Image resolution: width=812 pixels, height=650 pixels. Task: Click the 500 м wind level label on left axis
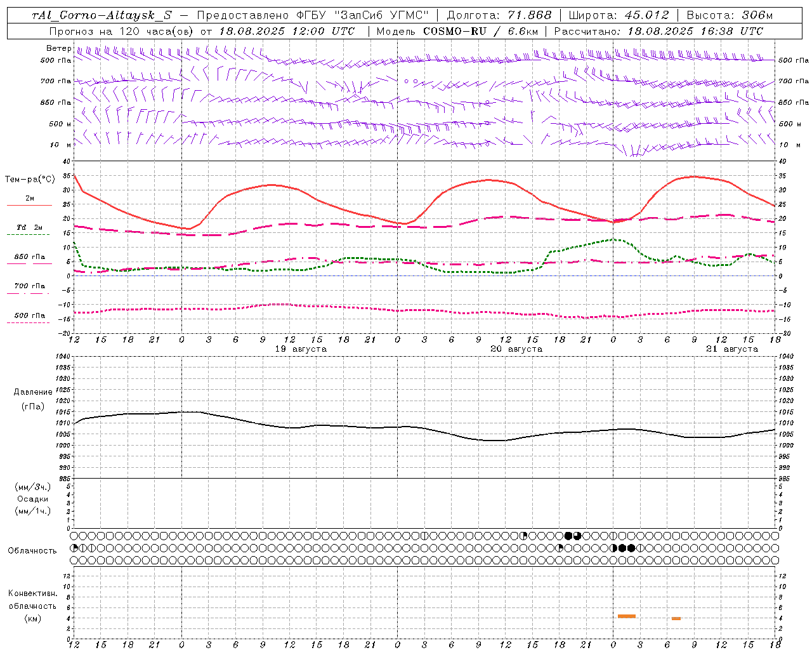(x=60, y=124)
